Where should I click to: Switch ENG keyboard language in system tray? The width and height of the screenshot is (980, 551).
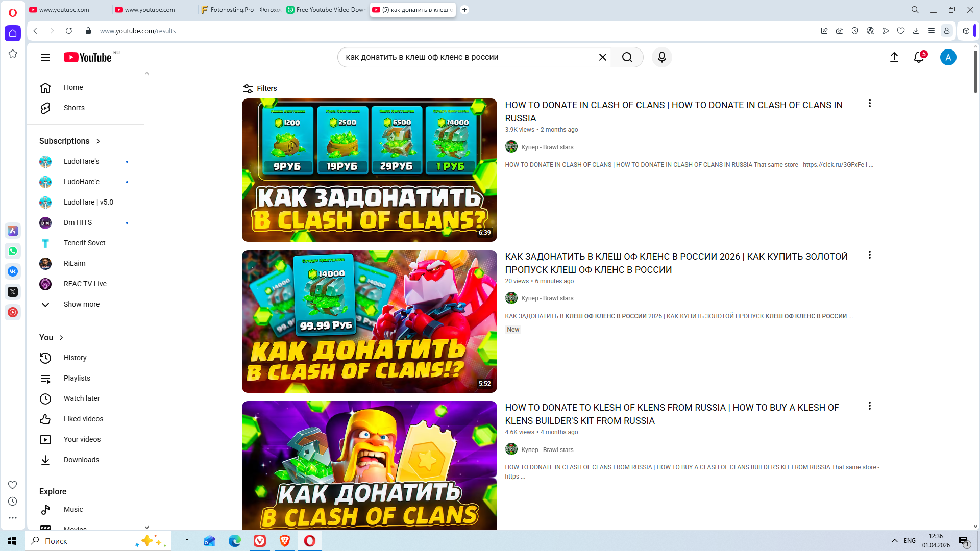[x=910, y=541]
